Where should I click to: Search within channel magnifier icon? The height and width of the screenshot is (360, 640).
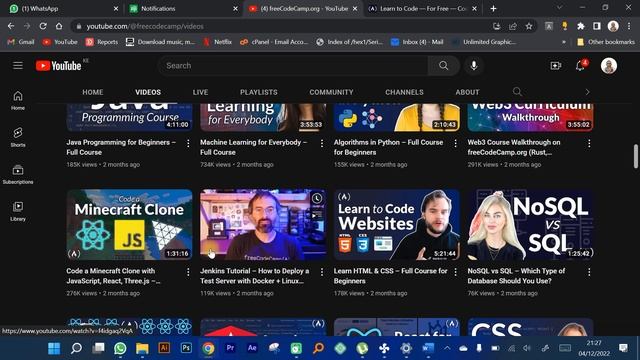click(x=517, y=92)
